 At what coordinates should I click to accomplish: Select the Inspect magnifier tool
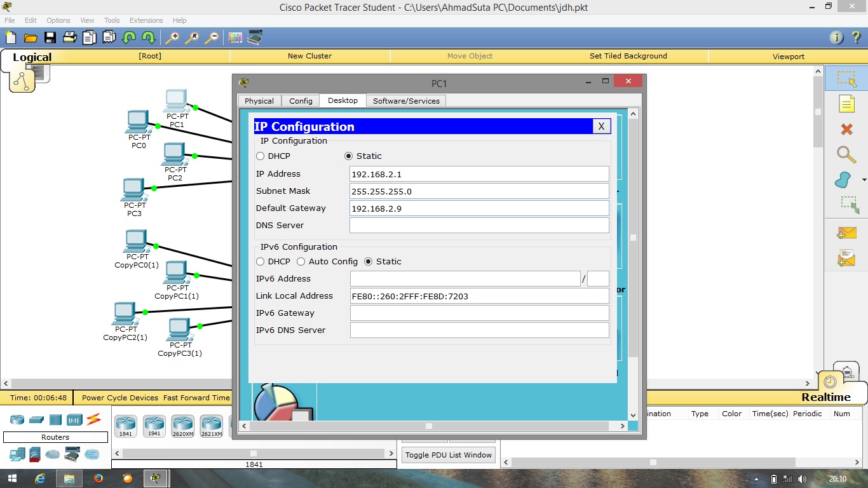846,154
